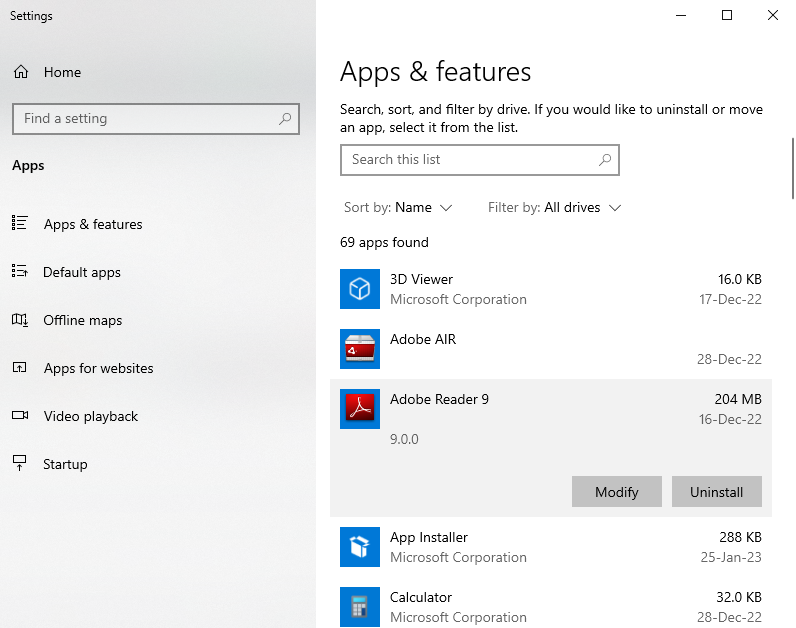
Task: Click the 3D Viewer app icon
Action: click(x=360, y=289)
